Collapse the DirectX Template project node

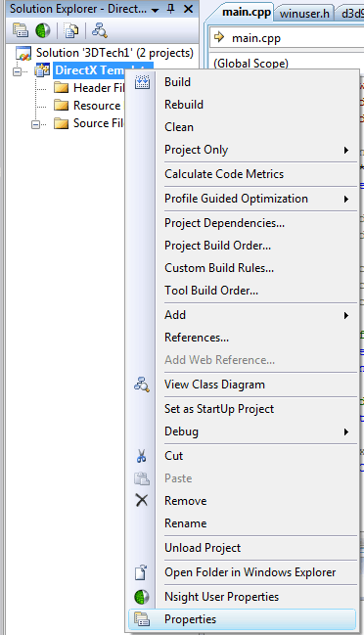[x=17, y=71]
